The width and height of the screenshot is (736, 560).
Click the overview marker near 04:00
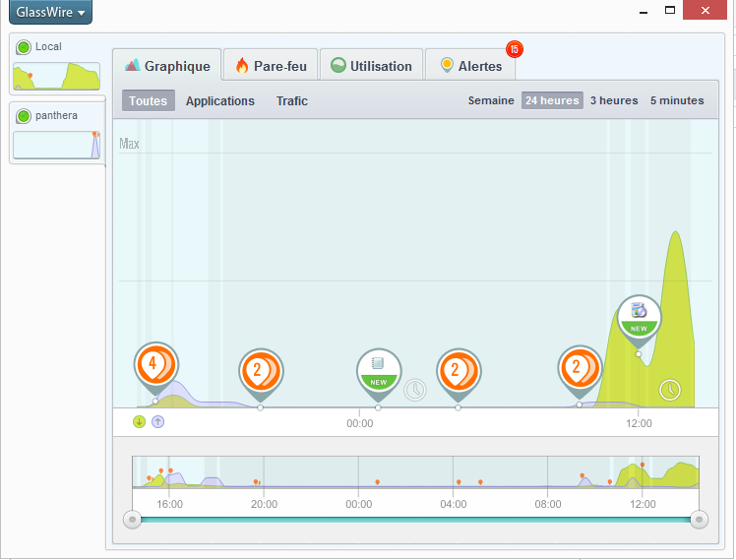pyautogui.click(x=459, y=482)
